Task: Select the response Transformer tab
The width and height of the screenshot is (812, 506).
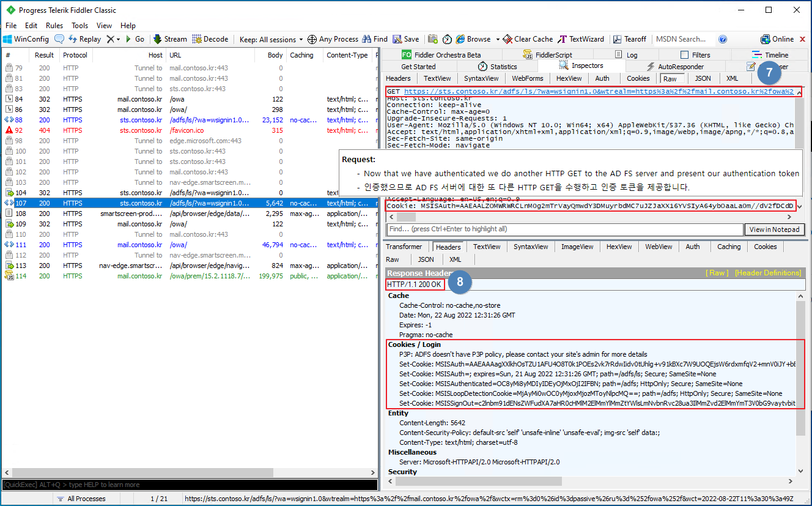Action: click(404, 247)
